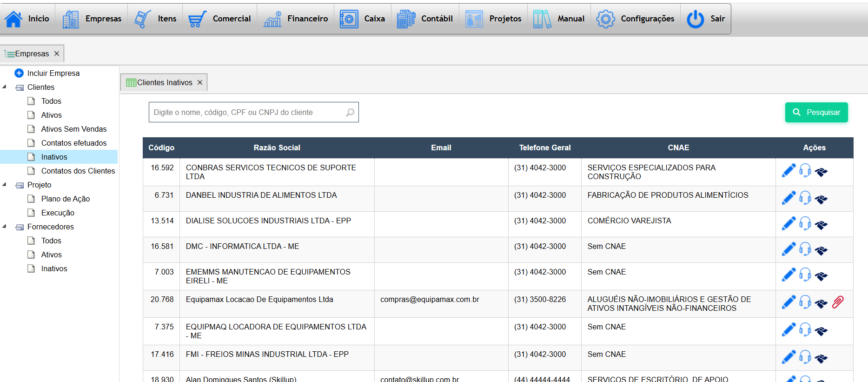Select Contatos dos Clientes
This screenshot has height=382, width=868.
[x=78, y=171]
